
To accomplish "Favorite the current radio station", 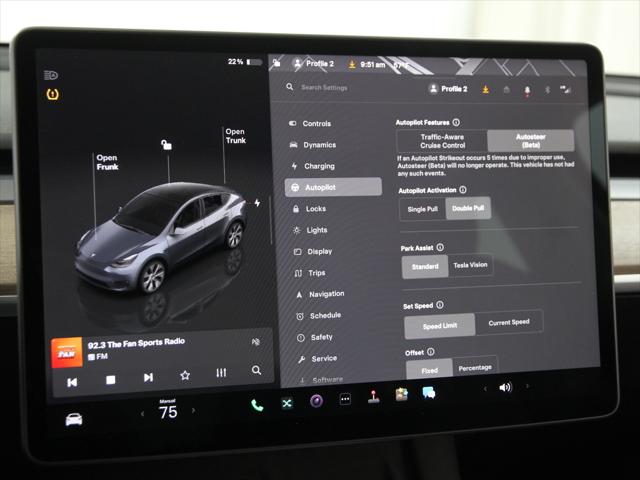I will (x=185, y=375).
